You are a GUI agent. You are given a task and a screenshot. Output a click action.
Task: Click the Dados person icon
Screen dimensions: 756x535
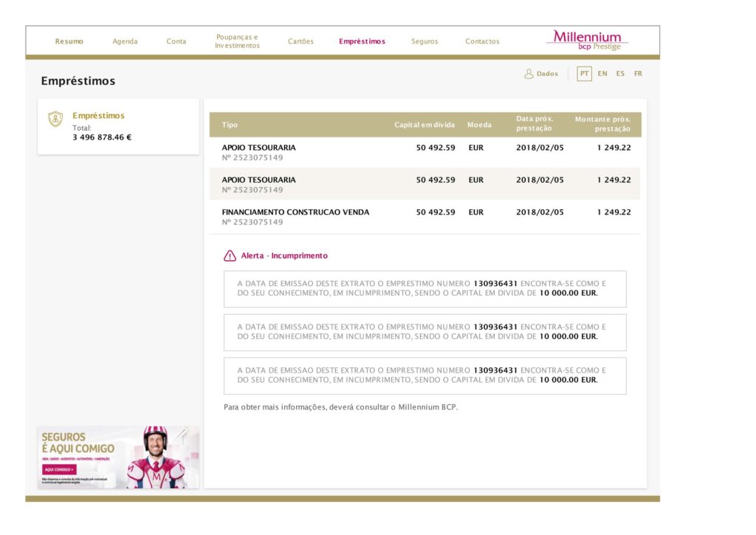[x=529, y=73]
